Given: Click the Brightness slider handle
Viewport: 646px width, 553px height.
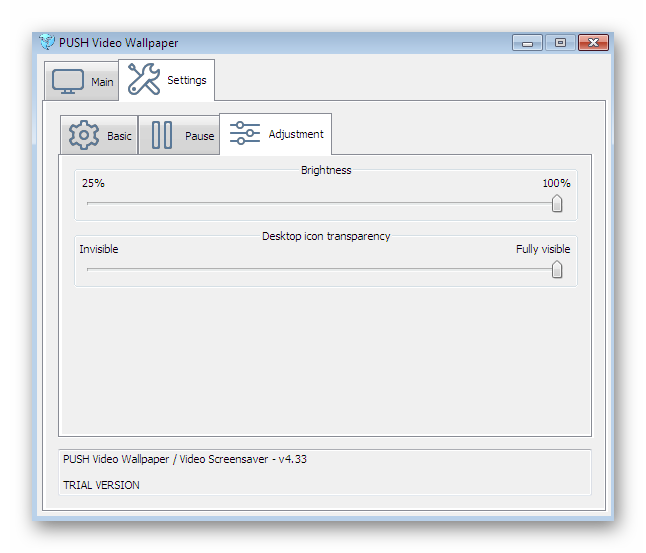Looking at the screenshot, I should [x=557, y=203].
